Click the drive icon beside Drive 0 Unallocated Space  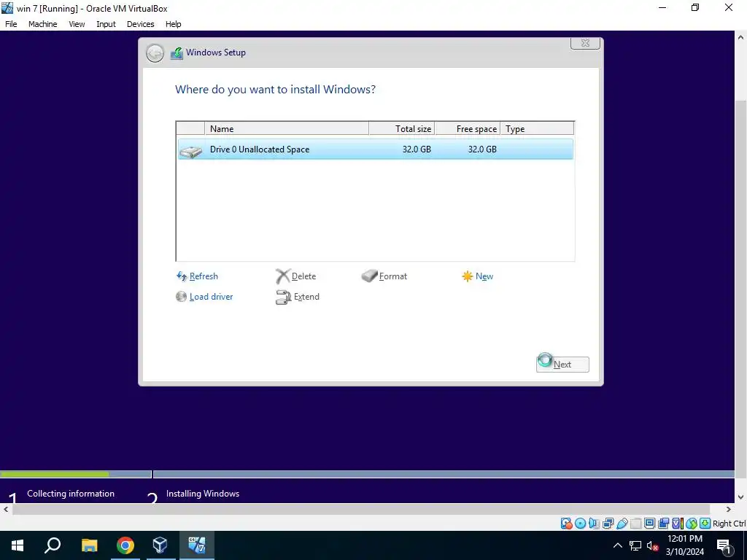(x=191, y=151)
